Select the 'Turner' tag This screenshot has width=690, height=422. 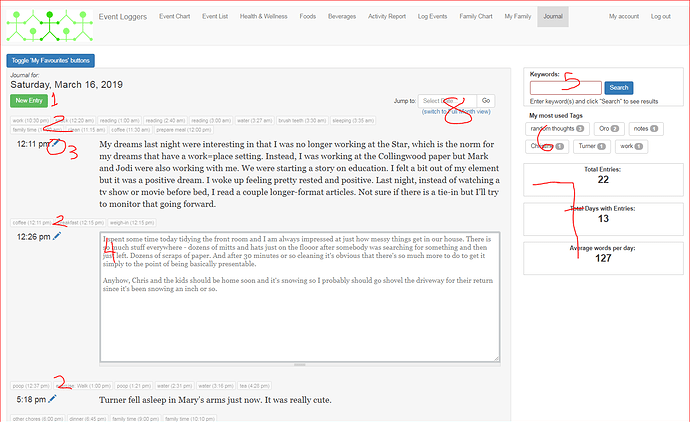click(x=592, y=147)
